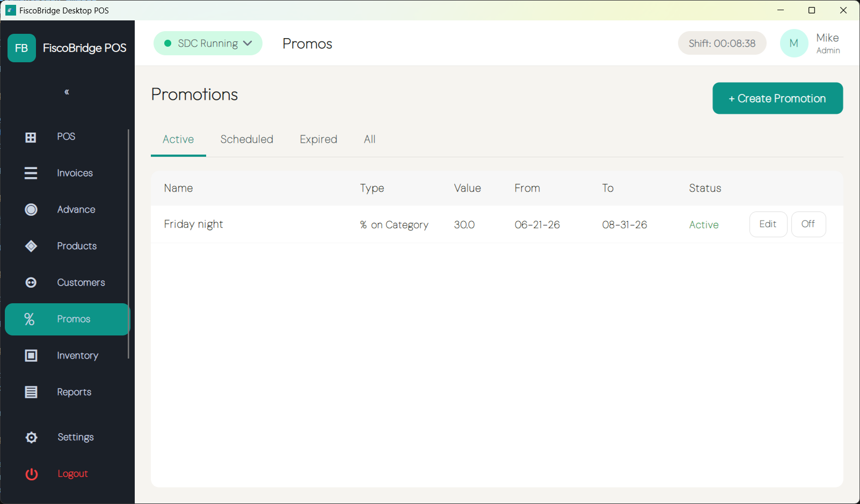Click the Shift timer badge

722,43
